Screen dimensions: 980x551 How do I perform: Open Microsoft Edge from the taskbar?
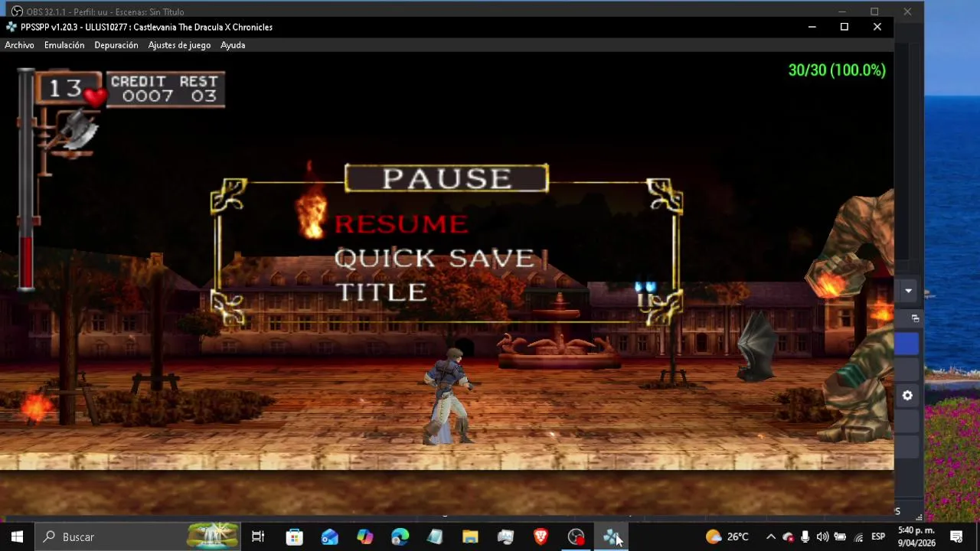click(x=400, y=536)
